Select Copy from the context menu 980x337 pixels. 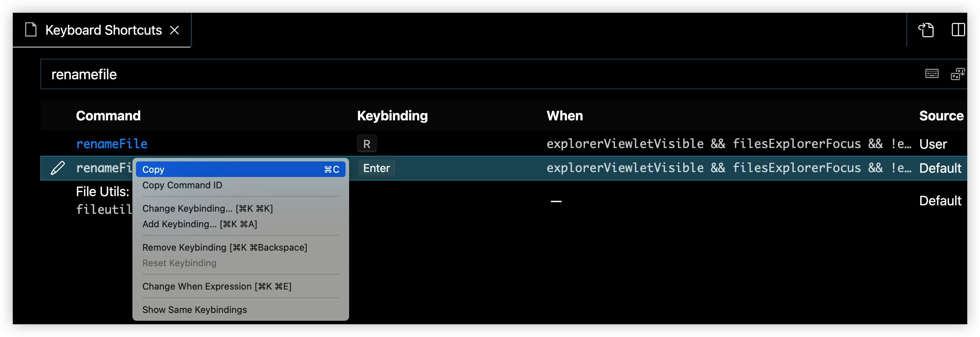tap(240, 169)
